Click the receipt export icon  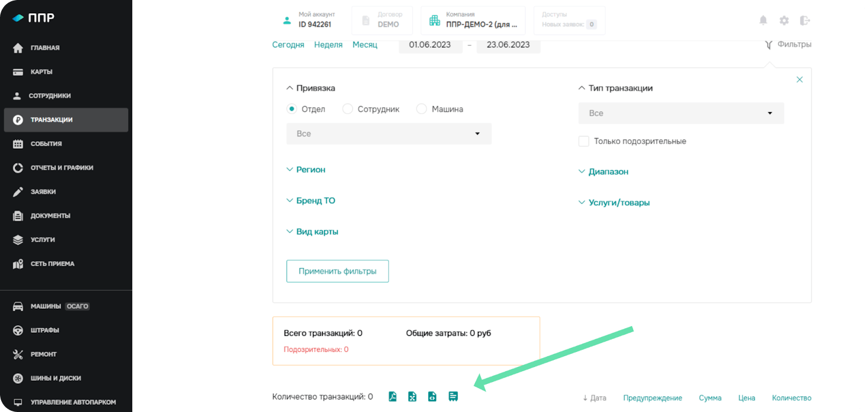pos(453,396)
